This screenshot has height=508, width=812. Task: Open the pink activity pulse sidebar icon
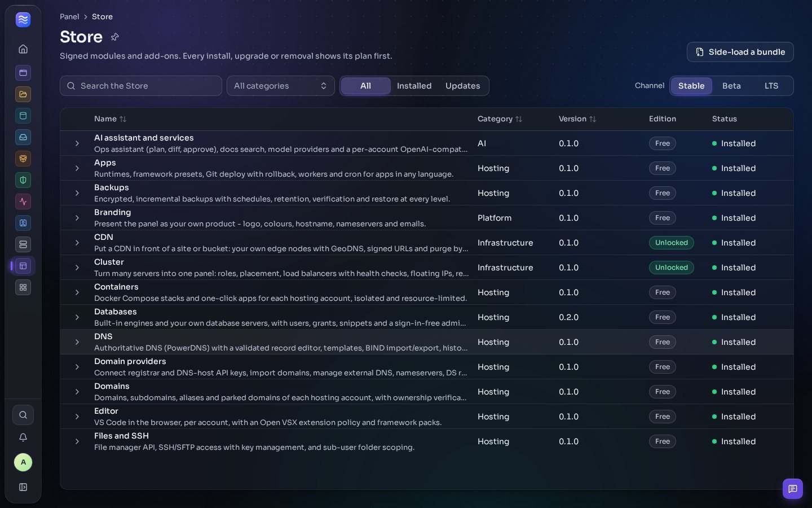click(23, 202)
